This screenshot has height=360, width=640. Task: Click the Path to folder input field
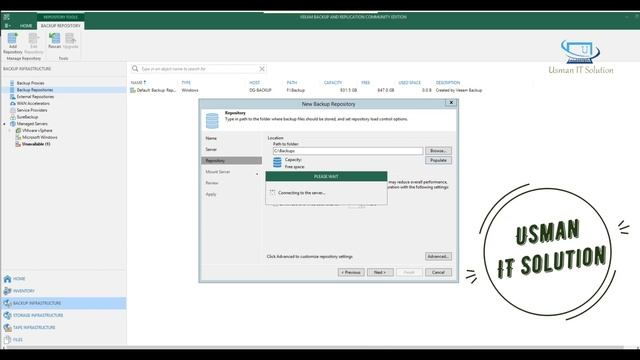[348, 151]
